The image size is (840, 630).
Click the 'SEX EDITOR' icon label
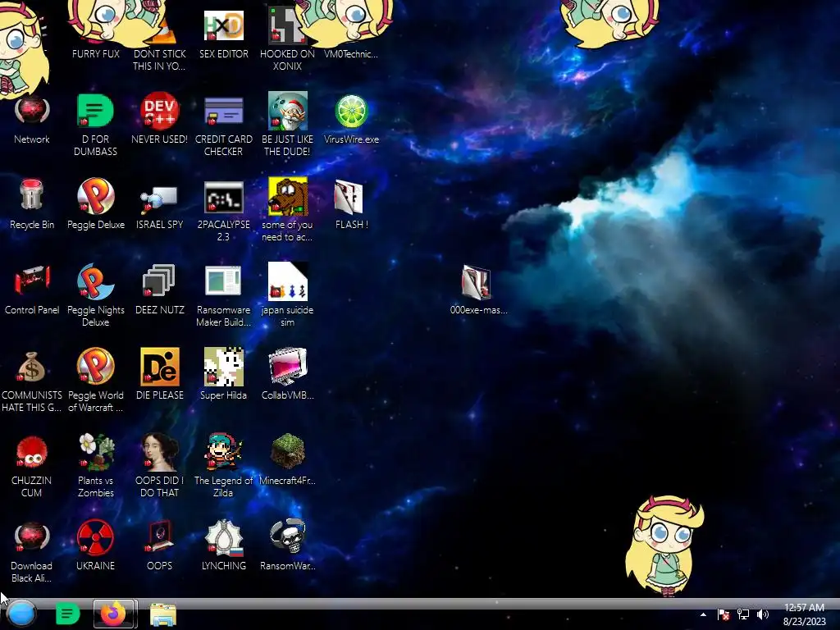point(223,54)
